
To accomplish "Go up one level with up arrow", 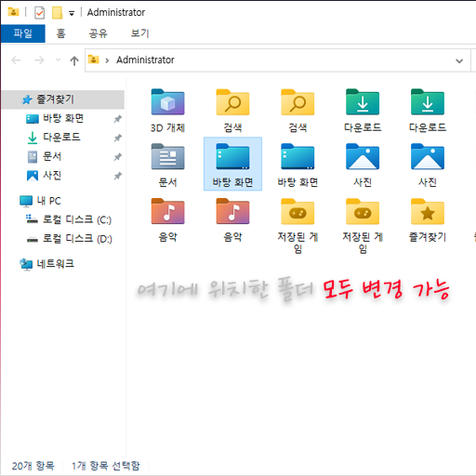I will coord(74,60).
